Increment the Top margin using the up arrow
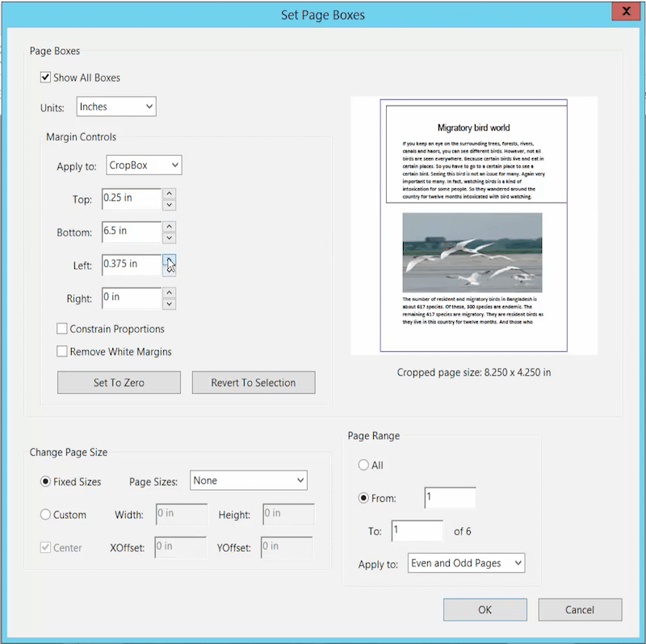 coord(169,194)
